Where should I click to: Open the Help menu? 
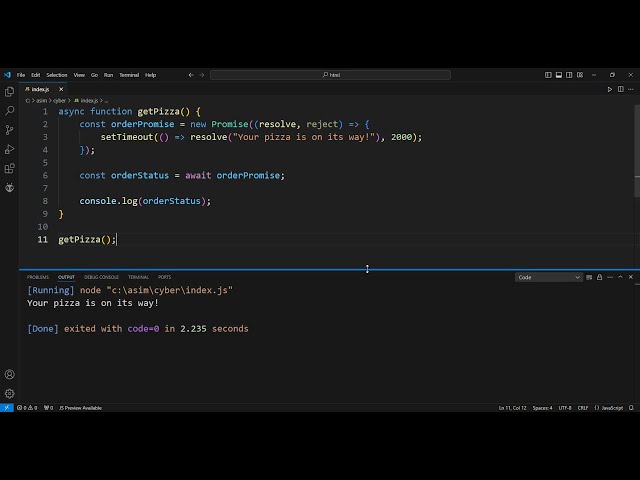click(151, 75)
